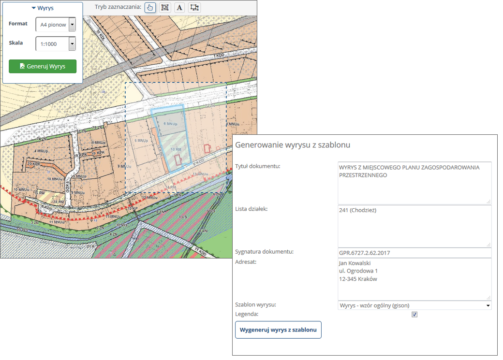Select the hand pointer selection mode

click(150, 7)
